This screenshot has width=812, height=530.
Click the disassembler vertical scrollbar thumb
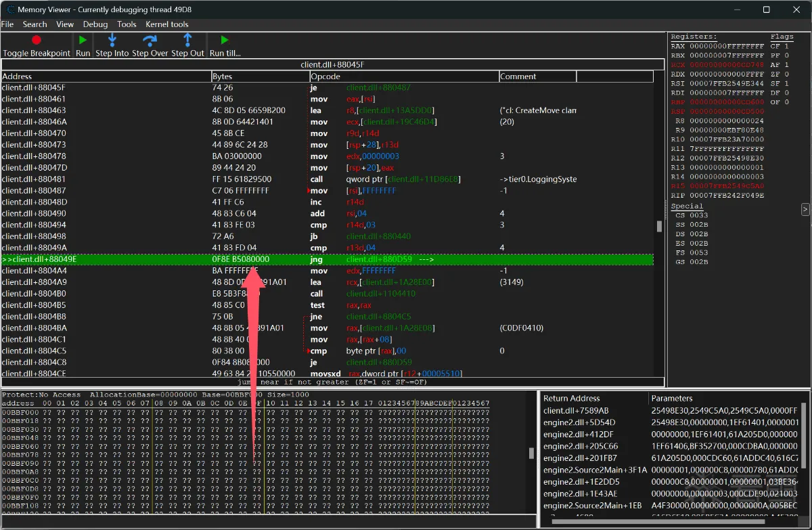click(660, 227)
